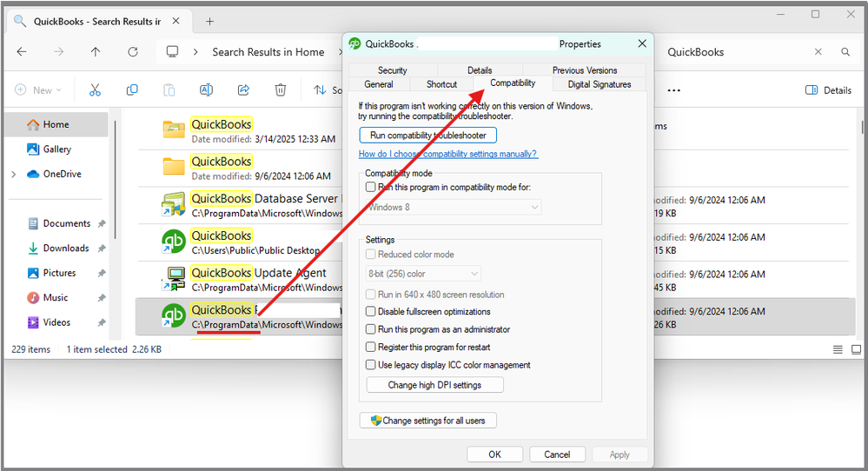
Task: Click Cancel in Properties dialog
Action: pyautogui.click(x=557, y=454)
